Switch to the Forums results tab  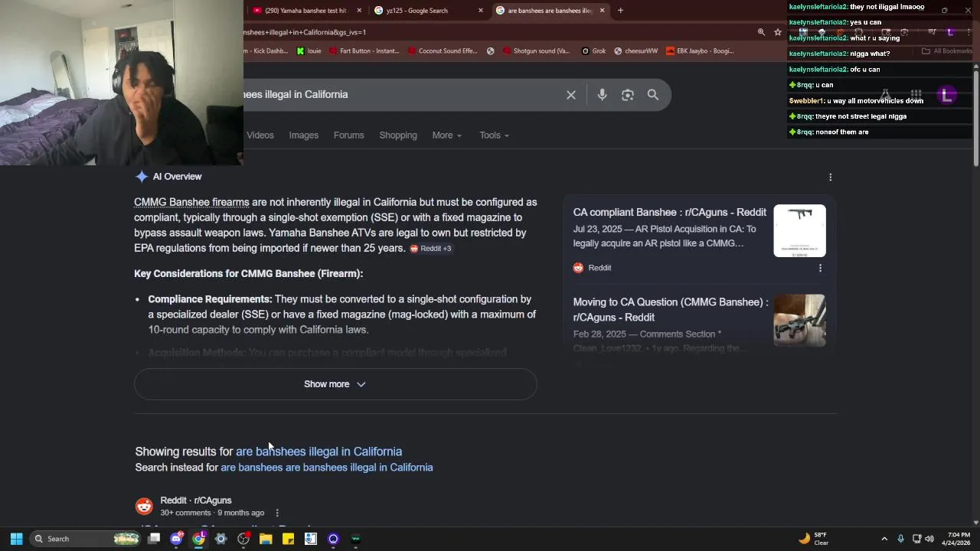(x=348, y=135)
